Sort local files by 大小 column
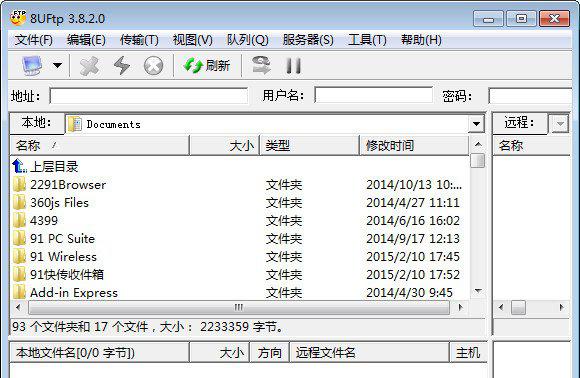The image size is (580, 378). [224, 145]
